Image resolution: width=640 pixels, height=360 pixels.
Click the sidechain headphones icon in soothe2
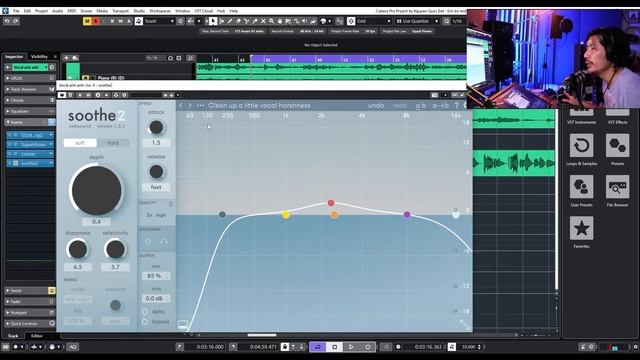(x=164, y=242)
